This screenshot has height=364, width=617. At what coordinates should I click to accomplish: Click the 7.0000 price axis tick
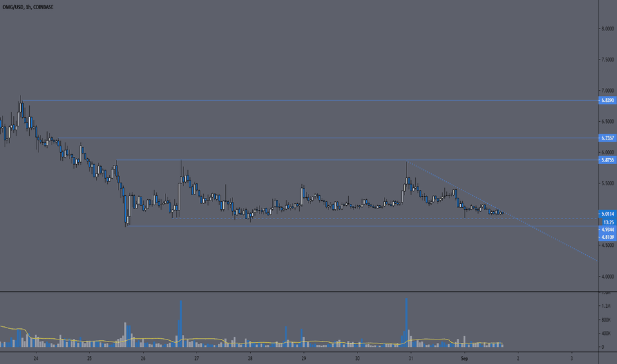click(607, 91)
